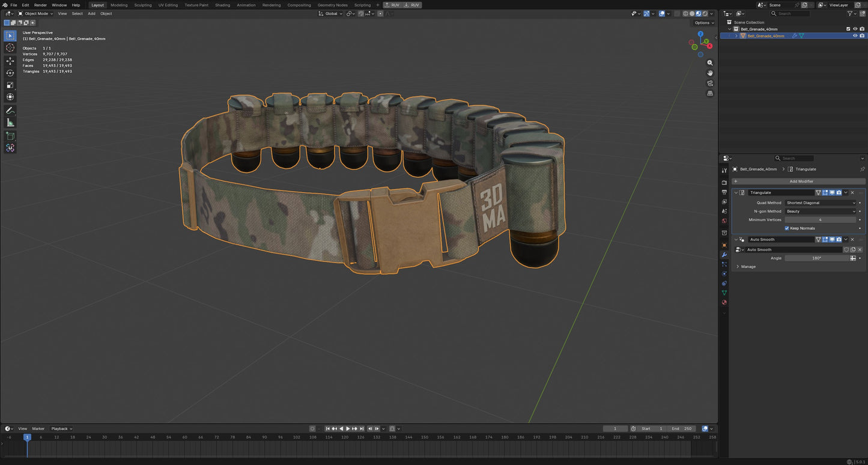Screen dimensions: 868x465
Task: Click the zoom magnifier in viewport
Action: [710, 62]
